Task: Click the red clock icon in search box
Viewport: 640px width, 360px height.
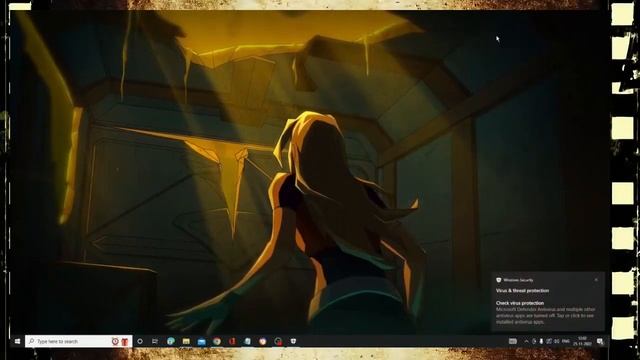Action: [115, 341]
